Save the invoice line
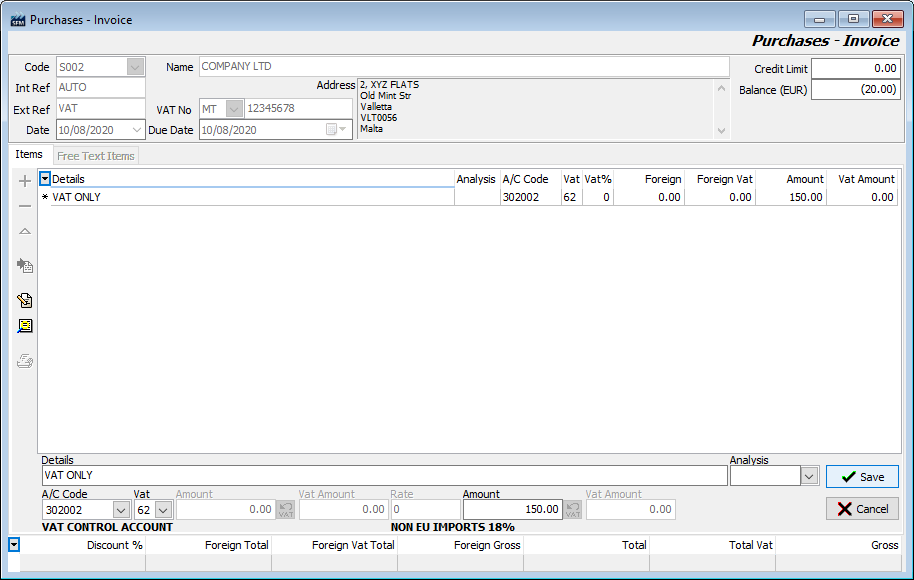The width and height of the screenshot is (914, 580). (x=862, y=477)
